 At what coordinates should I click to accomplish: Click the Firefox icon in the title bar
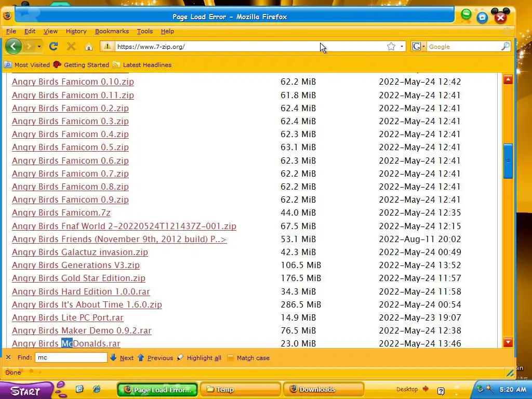7,16
